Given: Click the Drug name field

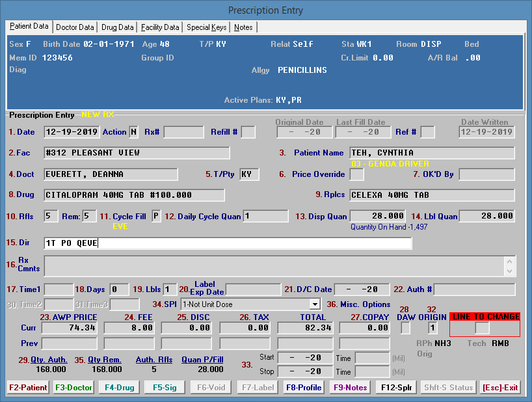Looking at the screenshot, I should click(134, 194).
